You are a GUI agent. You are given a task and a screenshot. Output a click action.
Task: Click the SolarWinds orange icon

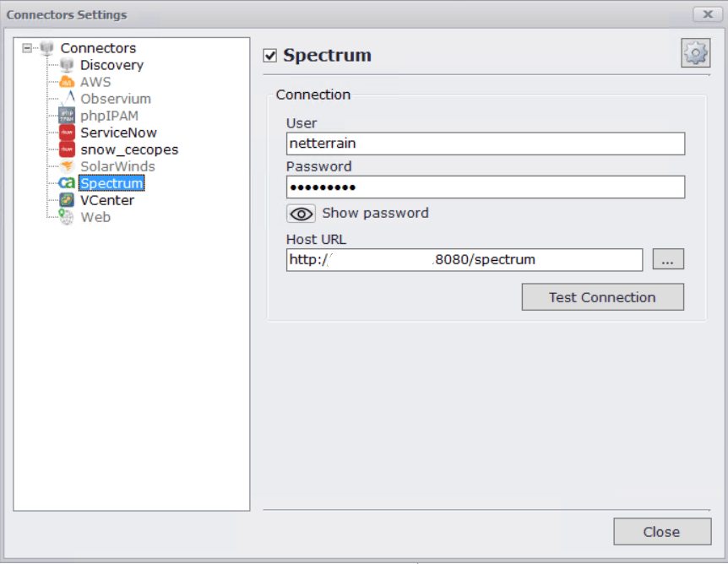click(x=67, y=166)
